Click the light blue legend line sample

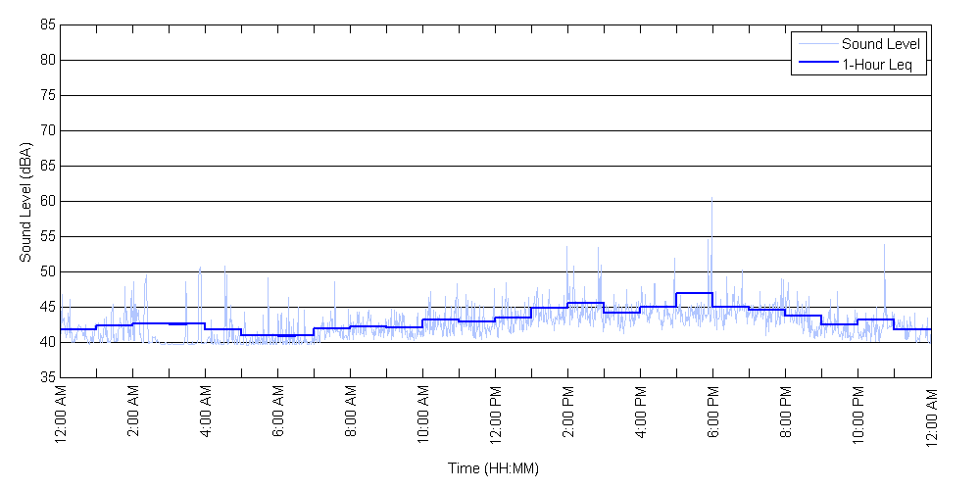[817, 44]
